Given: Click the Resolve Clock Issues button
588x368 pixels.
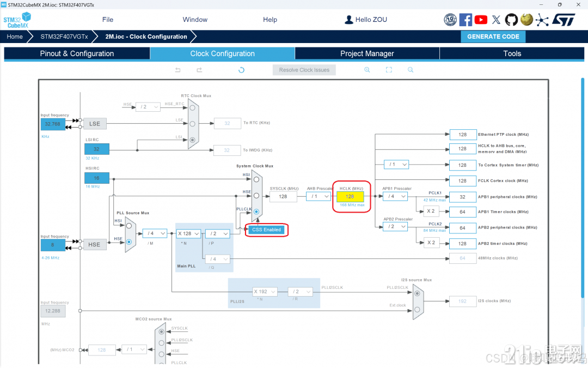Looking at the screenshot, I should pos(304,70).
